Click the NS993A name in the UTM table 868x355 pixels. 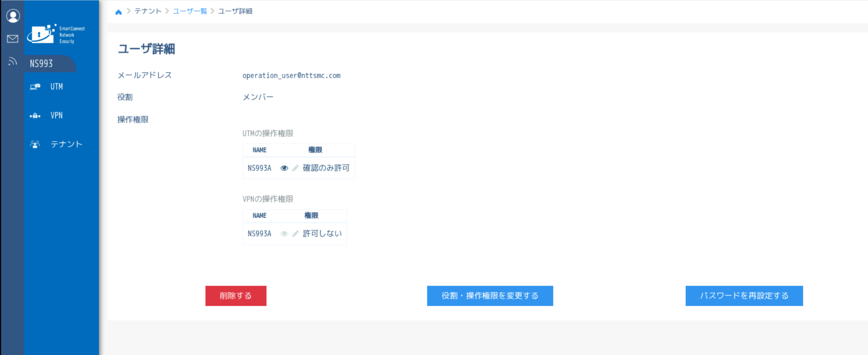coord(259,168)
